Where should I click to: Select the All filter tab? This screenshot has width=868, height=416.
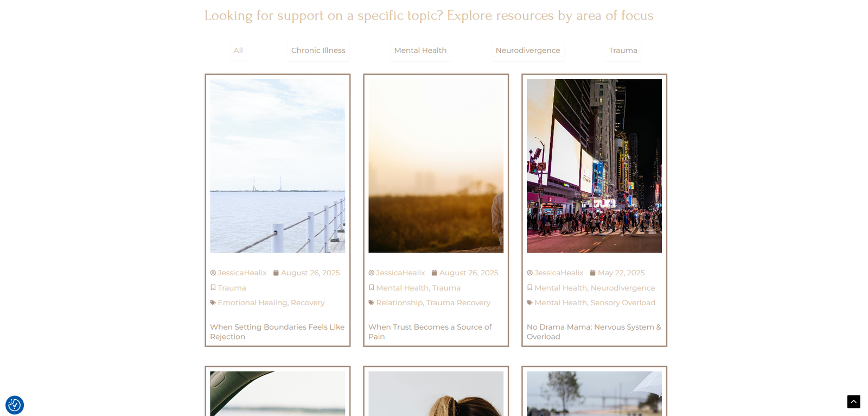(238, 51)
